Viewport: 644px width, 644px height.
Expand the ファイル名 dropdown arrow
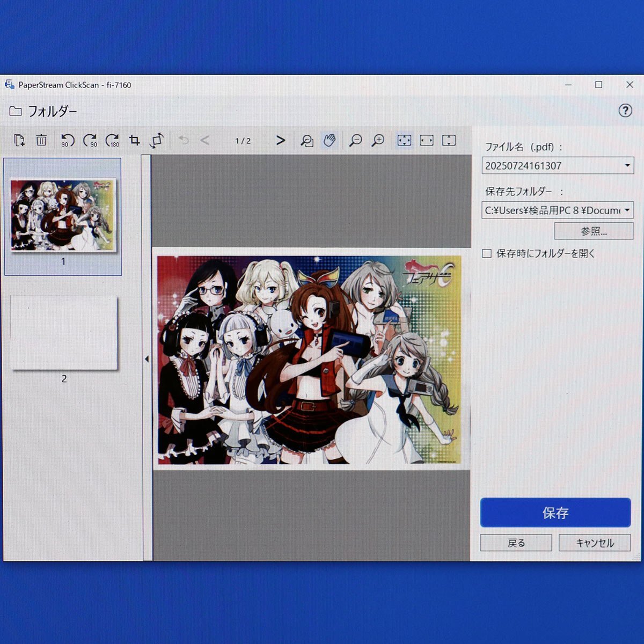627,166
